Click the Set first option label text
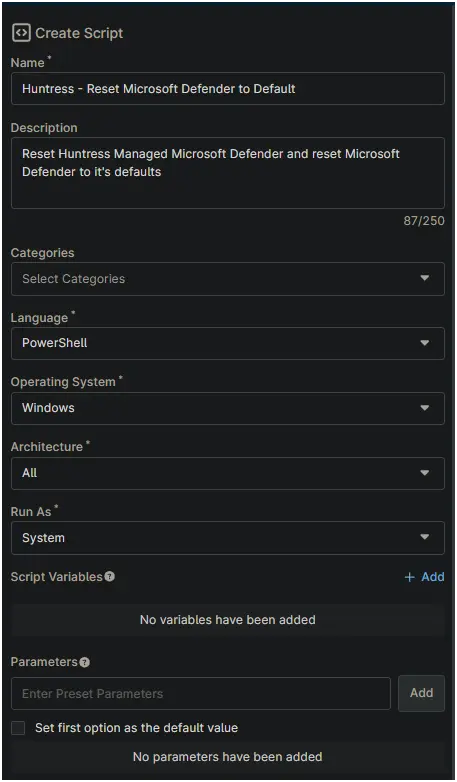This screenshot has width=457, height=782. coord(136,728)
